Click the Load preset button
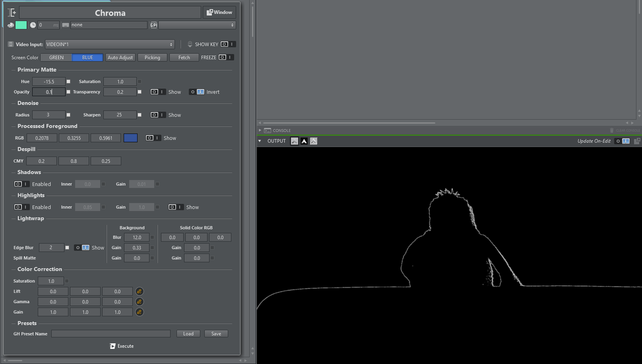Screen dimensions: 642x364 tap(188, 334)
